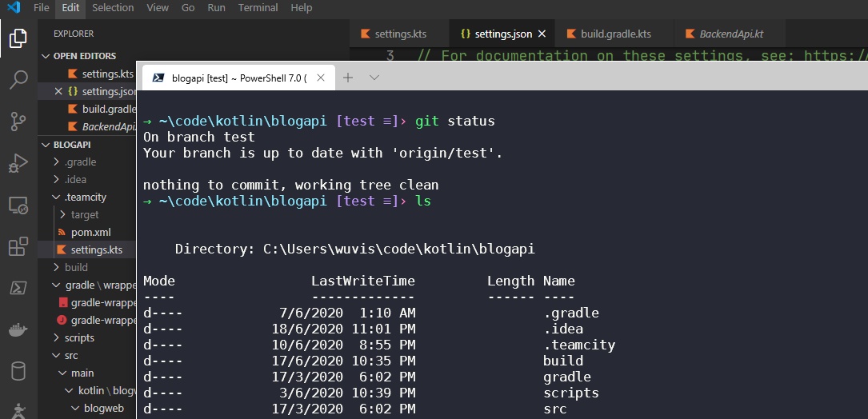Open the Search view in activity bar

[18, 80]
